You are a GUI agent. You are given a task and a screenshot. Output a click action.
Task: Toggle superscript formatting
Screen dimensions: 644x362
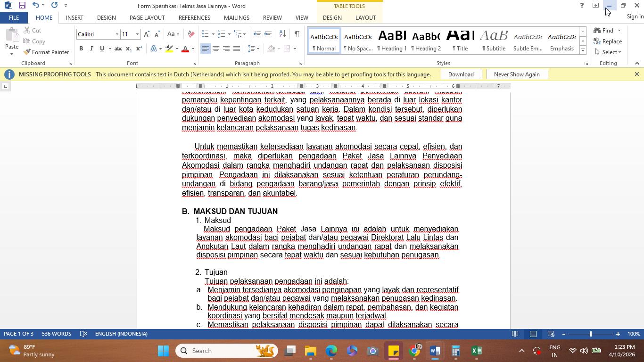(139, 49)
